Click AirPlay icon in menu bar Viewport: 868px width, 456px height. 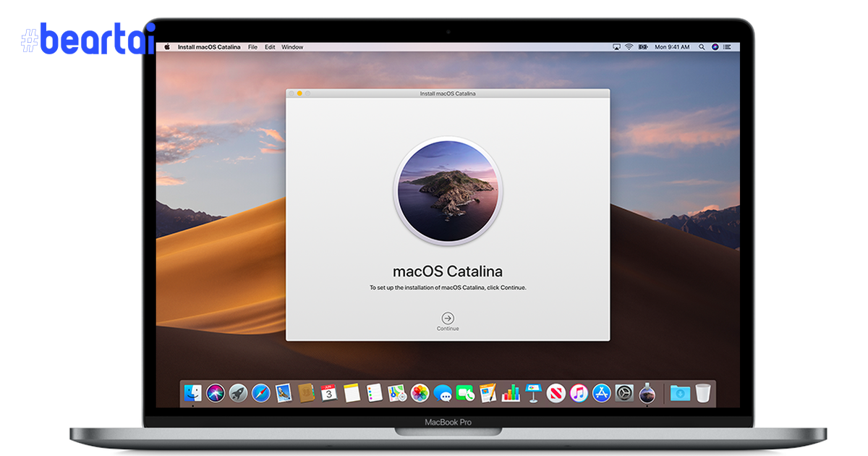coord(616,46)
